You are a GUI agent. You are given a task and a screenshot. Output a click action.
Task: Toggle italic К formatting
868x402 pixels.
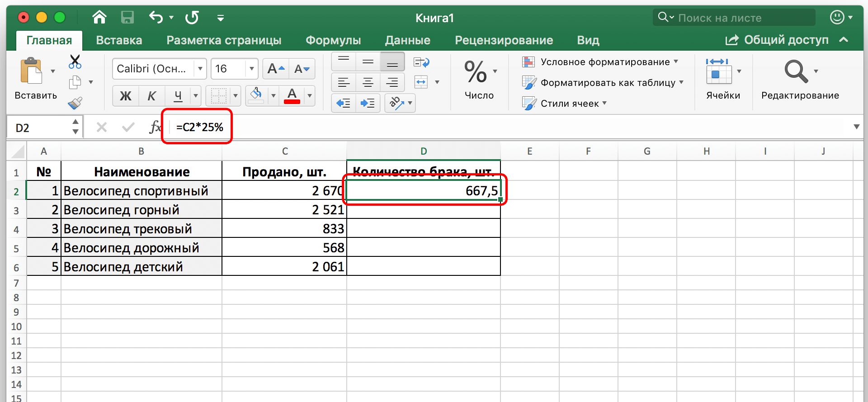point(152,96)
